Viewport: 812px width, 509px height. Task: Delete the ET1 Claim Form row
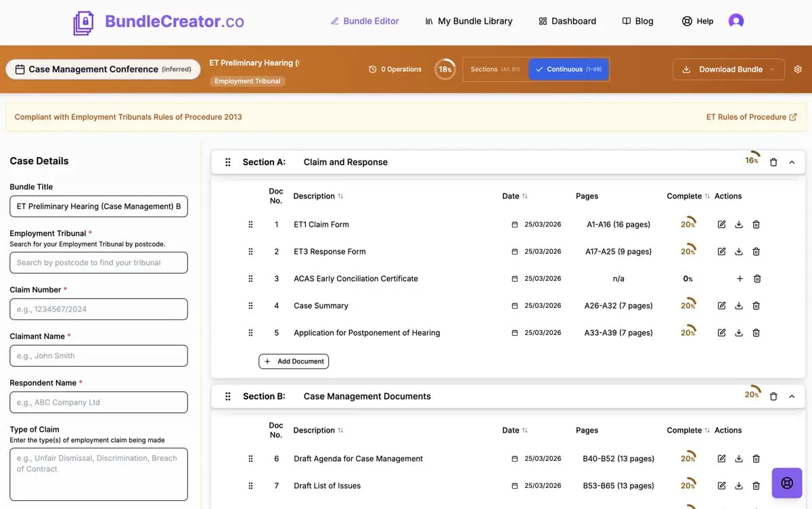[757, 225]
